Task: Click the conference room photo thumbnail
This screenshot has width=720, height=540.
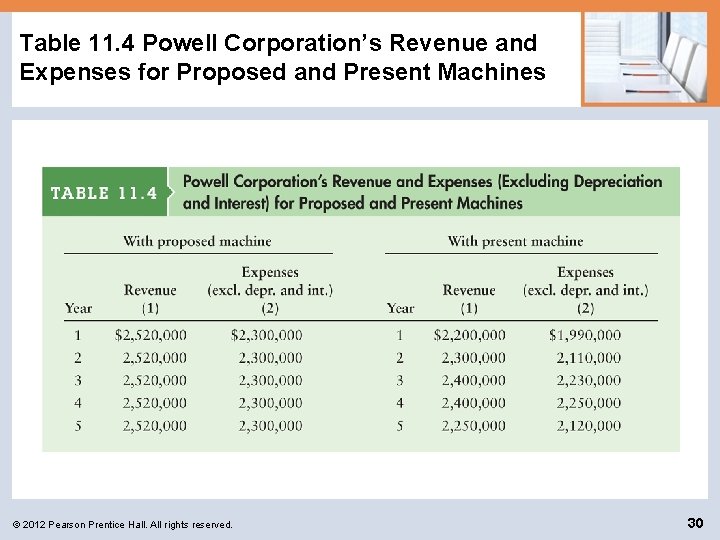Action: 645,59
